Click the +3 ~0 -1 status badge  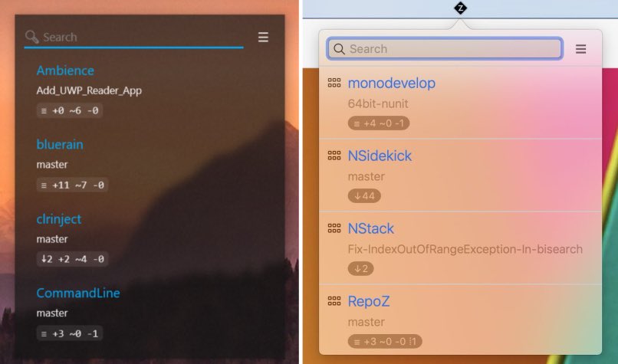pos(70,333)
